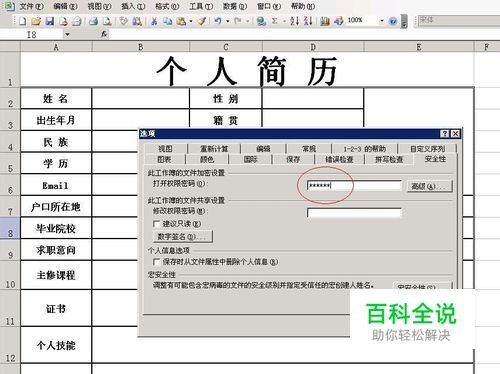Switch to the 颜色 tab
The height and width of the screenshot is (374, 500).
207,159
